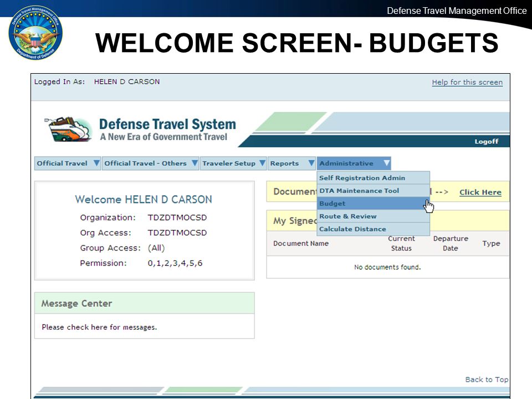Expand the Official Travel - Others arrow

click(x=195, y=163)
